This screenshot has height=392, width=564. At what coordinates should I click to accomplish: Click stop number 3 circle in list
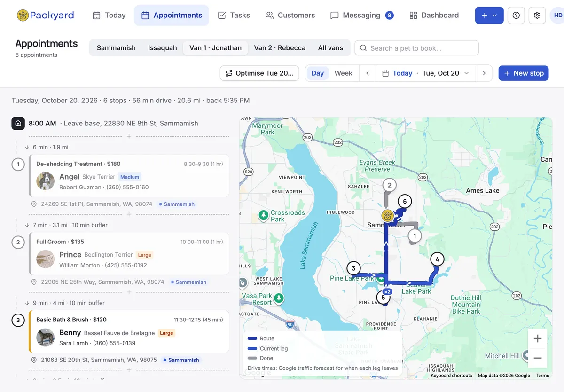[x=18, y=321]
